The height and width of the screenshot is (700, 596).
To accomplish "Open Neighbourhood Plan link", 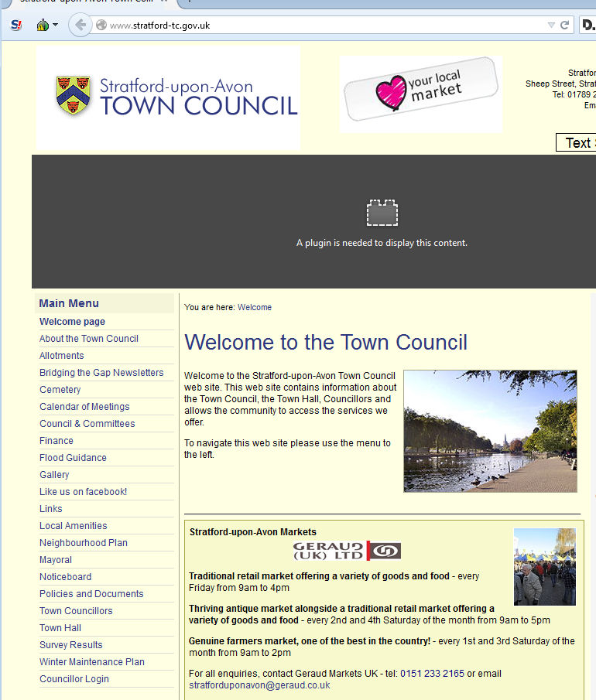I will click(x=84, y=542).
